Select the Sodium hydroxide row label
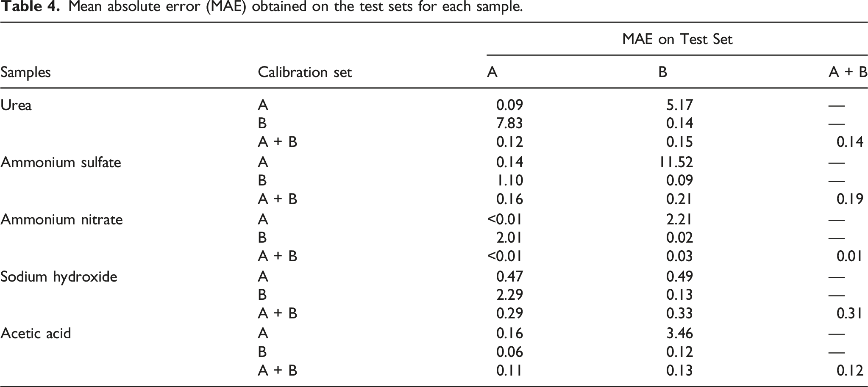This screenshot has height=387, width=868. (x=59, y=276)
